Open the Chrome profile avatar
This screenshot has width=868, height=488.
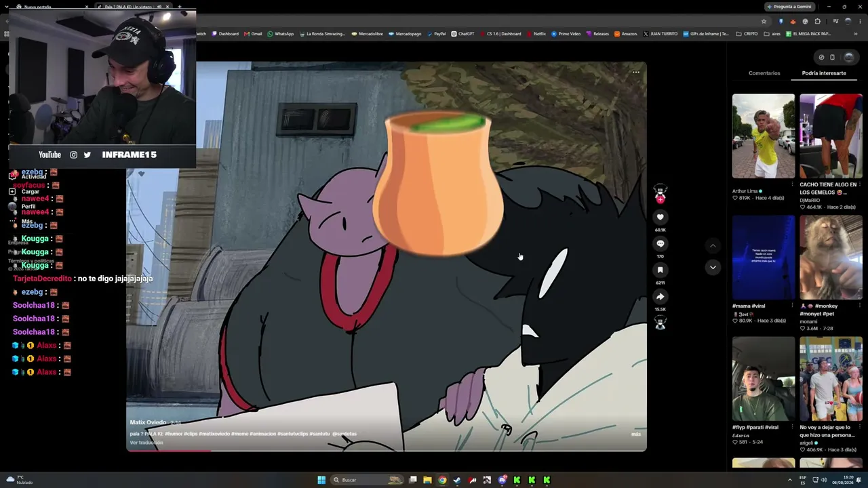coord(848,21)
